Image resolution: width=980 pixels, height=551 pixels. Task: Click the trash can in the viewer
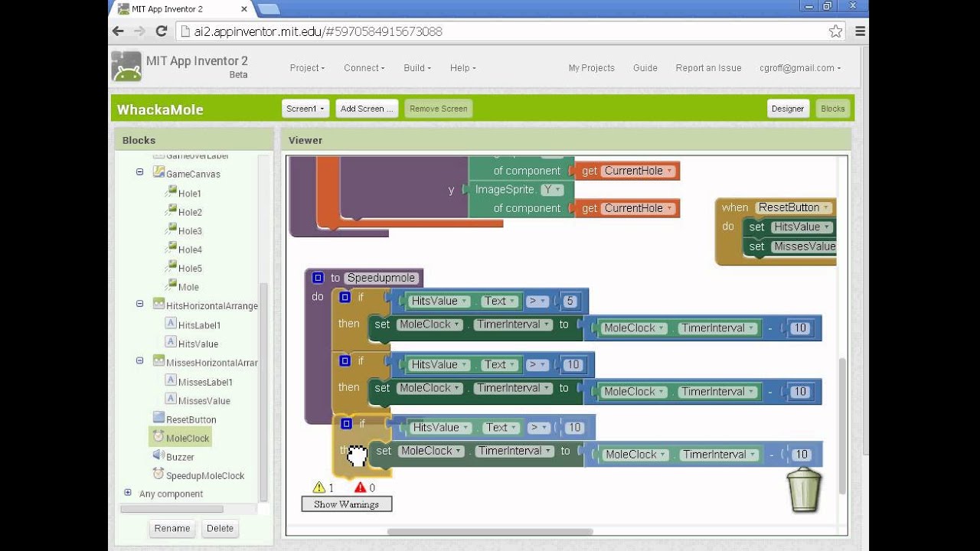[x=804, y=490]
